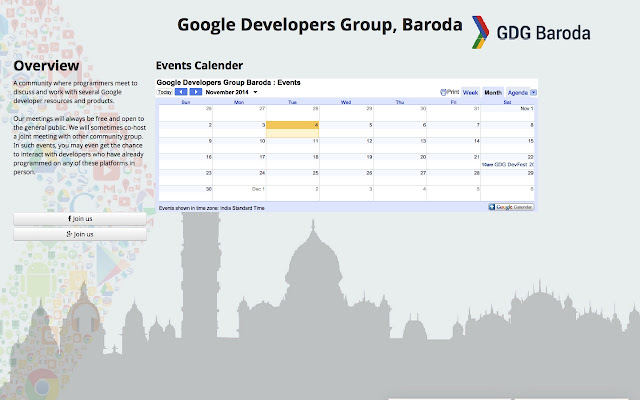640x400 pixels.
Task: Click the Google+ Join us button
Action: (80, 234)
